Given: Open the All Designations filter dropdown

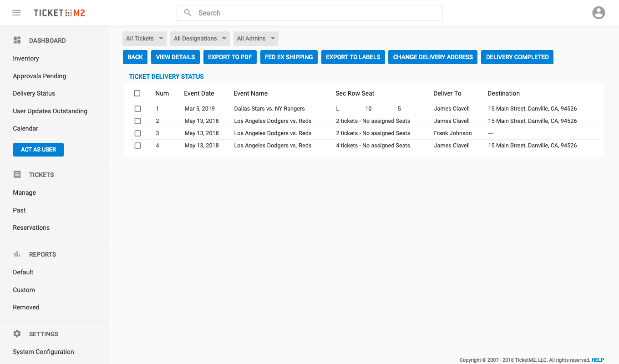Looking at the screenshot, I should [x=200, y=39].
